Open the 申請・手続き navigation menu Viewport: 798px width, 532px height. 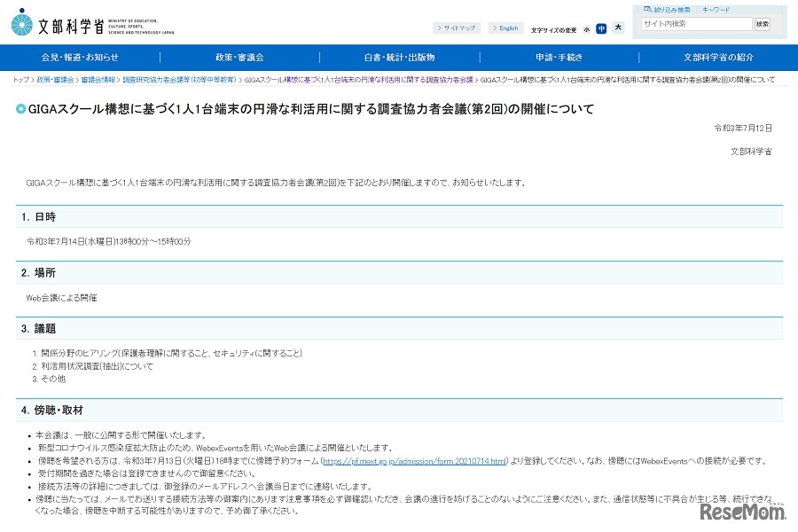tap(559, 57)
